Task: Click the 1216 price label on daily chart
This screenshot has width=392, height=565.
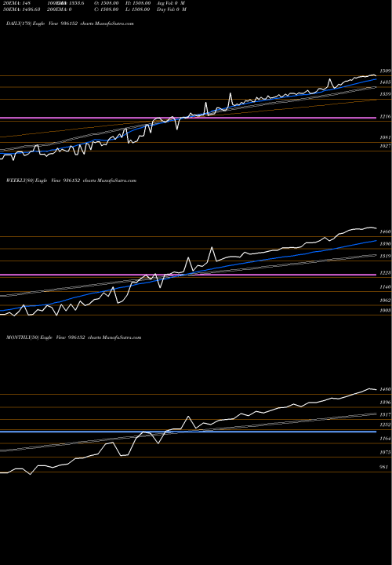Action: [385, 117]
